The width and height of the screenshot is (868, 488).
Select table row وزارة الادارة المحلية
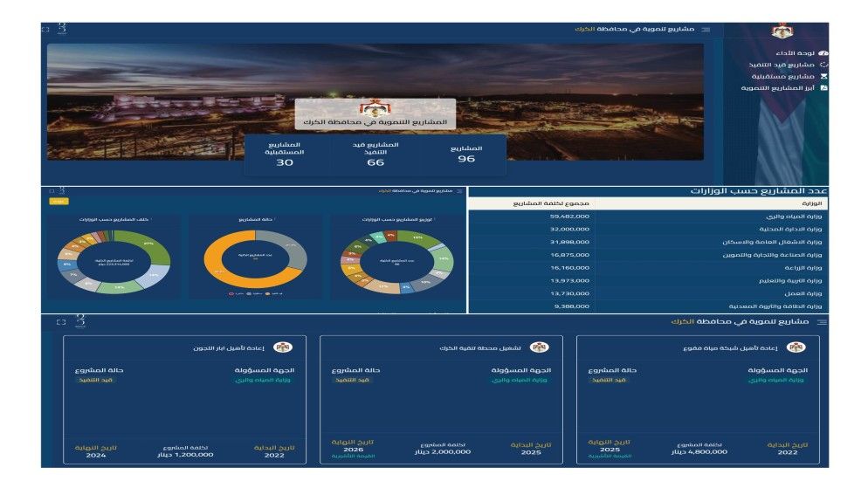[648, 229]
